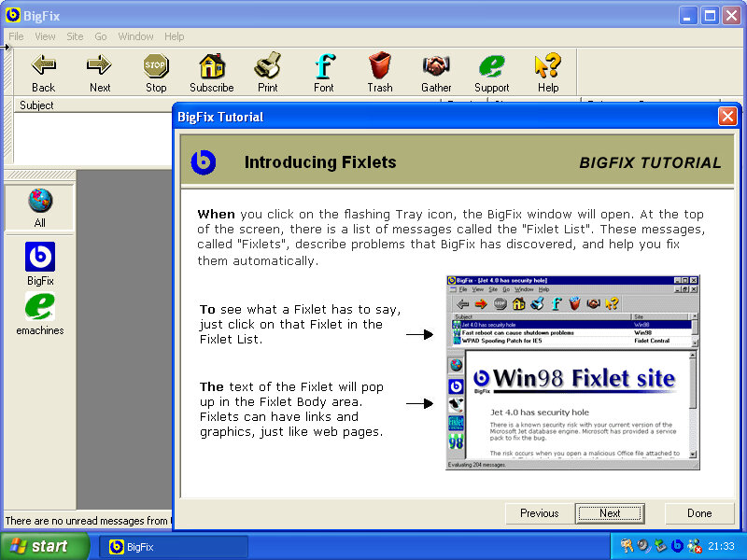This screenshot has width=747, height=560.
Task: Click the Print toolbar icon
Action: point(268,66)
